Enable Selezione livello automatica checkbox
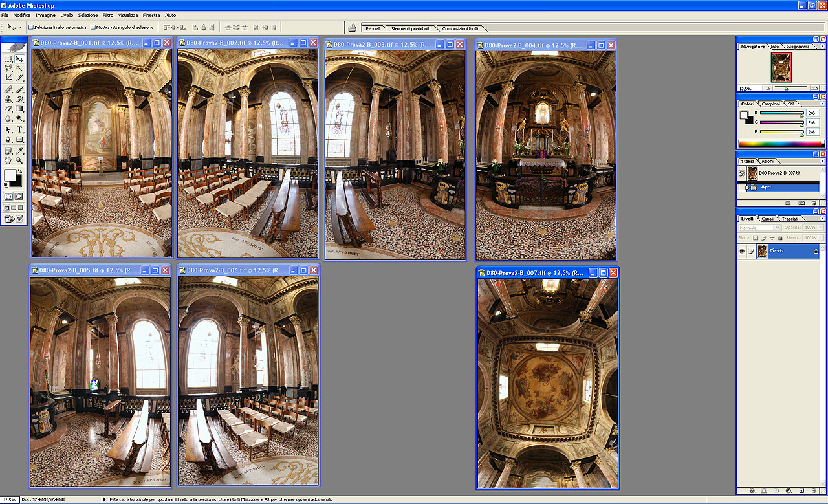Screen dimensions: 828x504 pos(31,28)
